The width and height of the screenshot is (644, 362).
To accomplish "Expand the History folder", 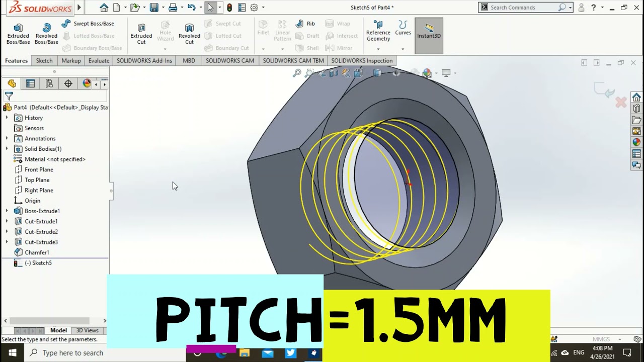I will [x=7, y=118].
